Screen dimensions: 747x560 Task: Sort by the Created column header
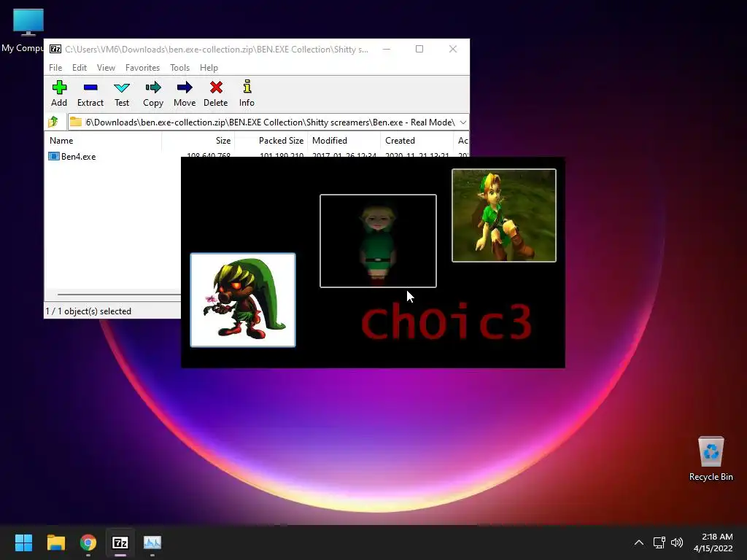click(417, 141)
